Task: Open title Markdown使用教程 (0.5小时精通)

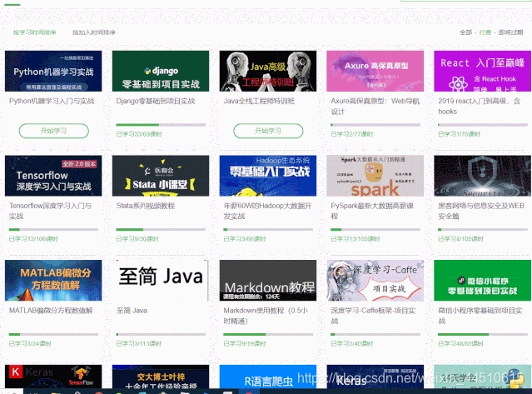Action: pyautogui.click(x=266, y=316)
